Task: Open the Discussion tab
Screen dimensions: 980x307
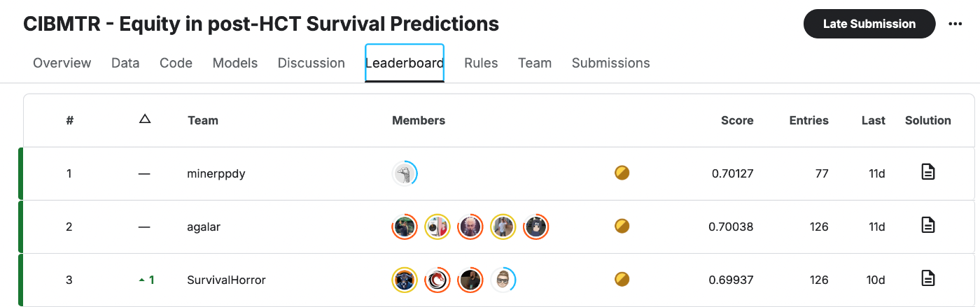Action: pyautogui.click(x=311, y=63)
